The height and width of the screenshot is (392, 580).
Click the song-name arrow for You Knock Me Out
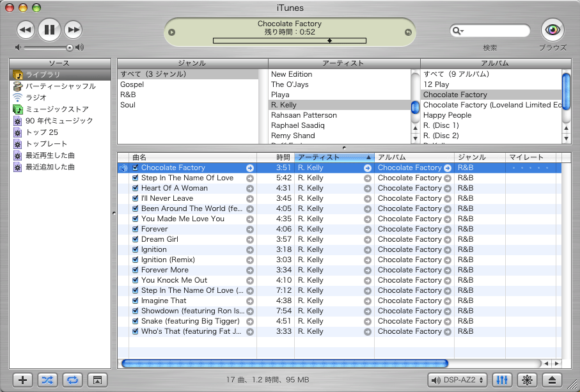pos(250,281)
